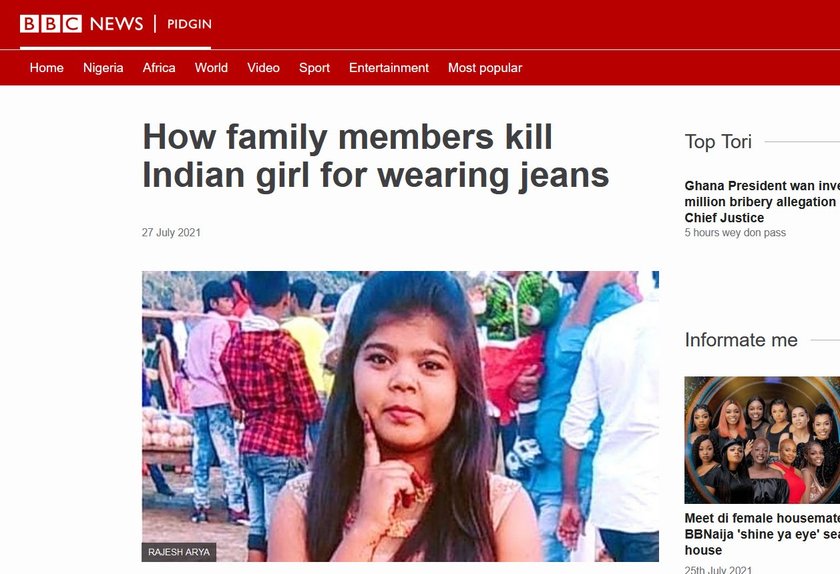The height and width of the screenshot is (574, 840).
Task: Click the main article photo
Action: point(400,416)
